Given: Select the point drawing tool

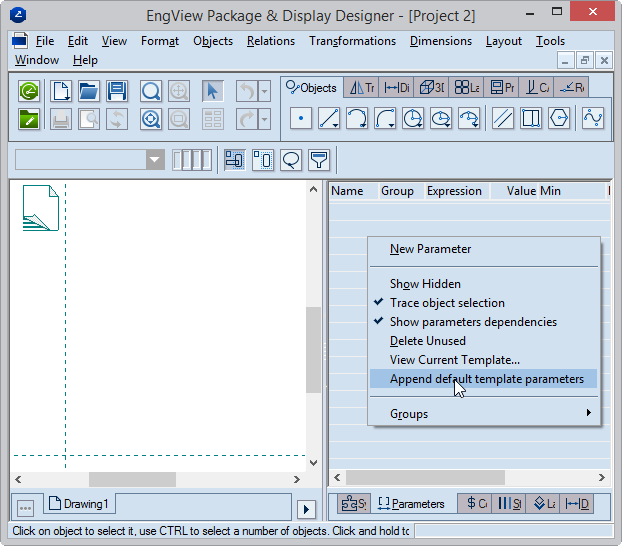Looking at the screenshot, I should coord(301,119).
